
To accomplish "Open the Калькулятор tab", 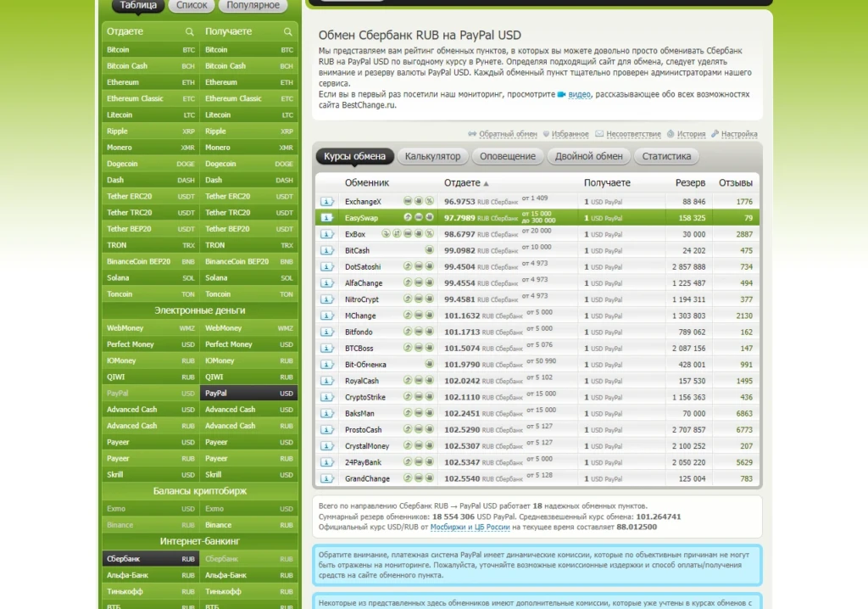I will (432, 156).
